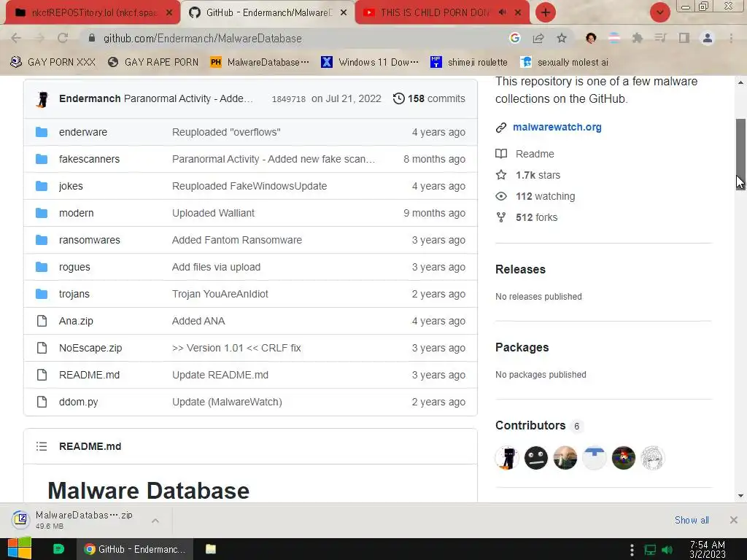Open the Windows Start button

pyautogui.click(x=20, y=549)
